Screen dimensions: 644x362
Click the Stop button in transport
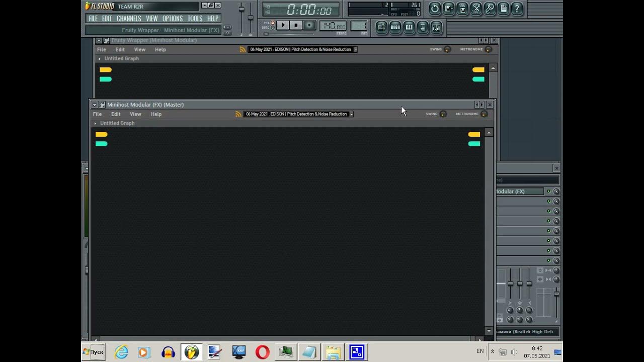[x=296, y=25]
